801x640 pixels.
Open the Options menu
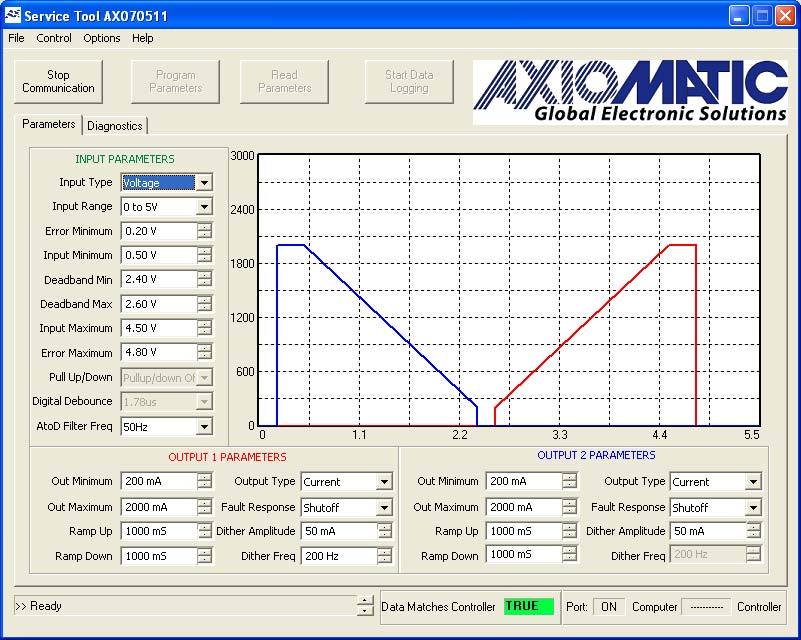click(x=102, y=38)
